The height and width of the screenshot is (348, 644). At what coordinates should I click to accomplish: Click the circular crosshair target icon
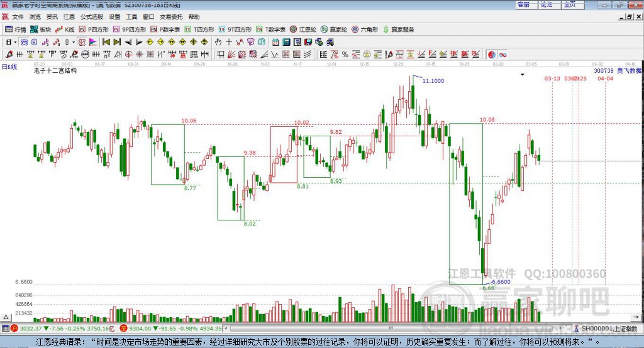coord(128,55)
